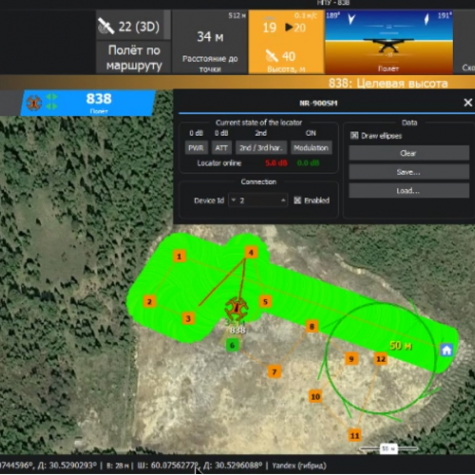475x475 pixels.
Task: Click waypoint marker 1 on map
Action: pos(179,256)
